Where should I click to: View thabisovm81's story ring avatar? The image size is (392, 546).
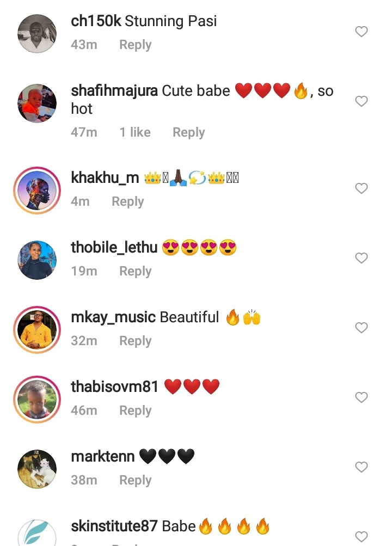click(37, 400)
